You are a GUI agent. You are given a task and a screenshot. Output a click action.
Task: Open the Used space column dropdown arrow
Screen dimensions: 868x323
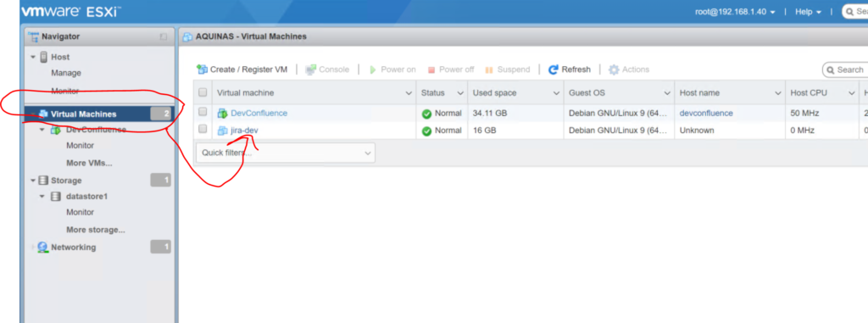click(556, 93)
